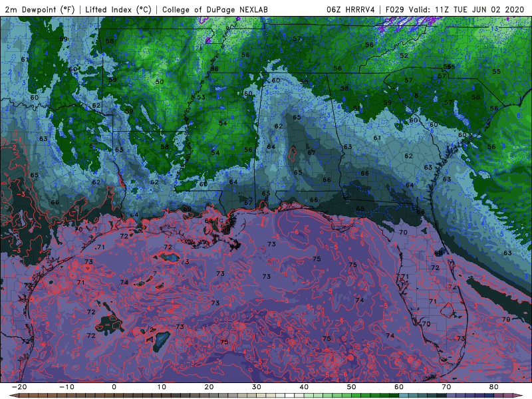Click the dewpoint value 52 on the map
This screenshot has width=532, height=399.
coord(404,56)
